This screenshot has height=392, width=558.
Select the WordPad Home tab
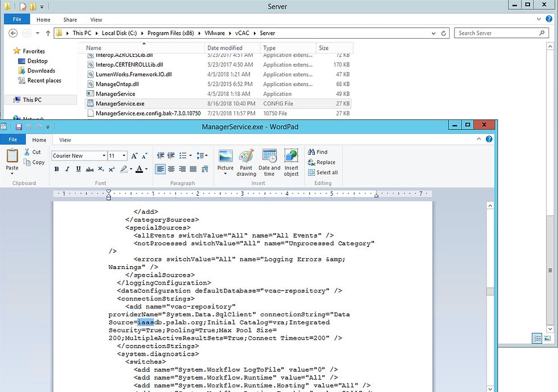(39, 140)
